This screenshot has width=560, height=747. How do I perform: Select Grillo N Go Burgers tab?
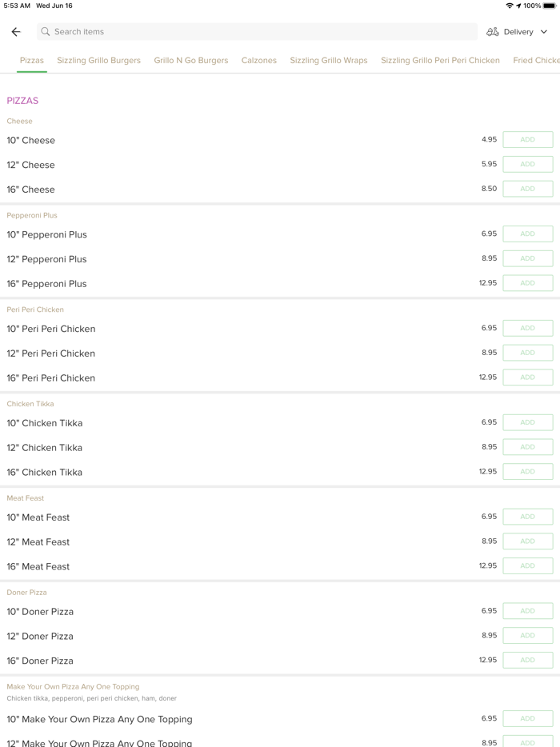(191, 60)
